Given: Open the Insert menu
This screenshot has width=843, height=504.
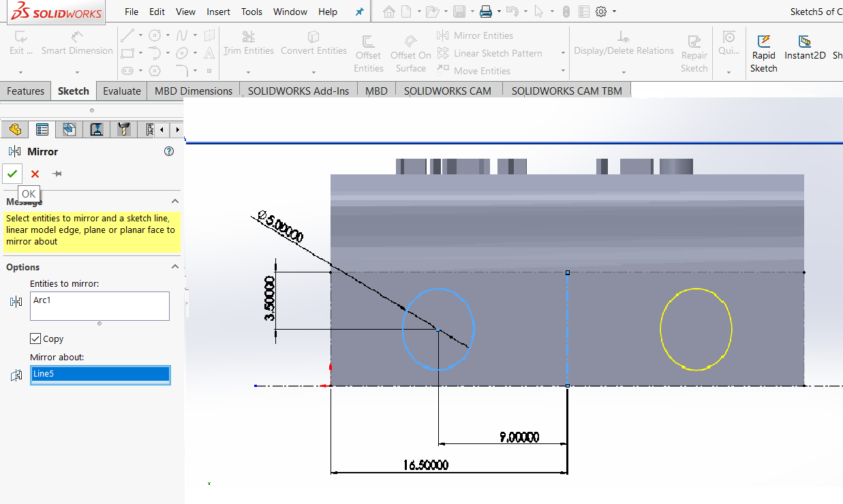Looking at the screenshot, I should (x=218, y=12).
